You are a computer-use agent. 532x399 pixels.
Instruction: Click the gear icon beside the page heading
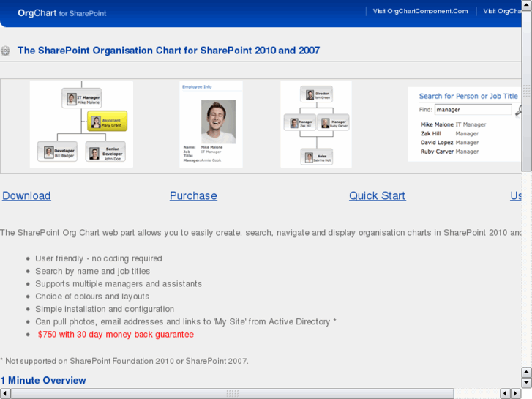(5, 51)
